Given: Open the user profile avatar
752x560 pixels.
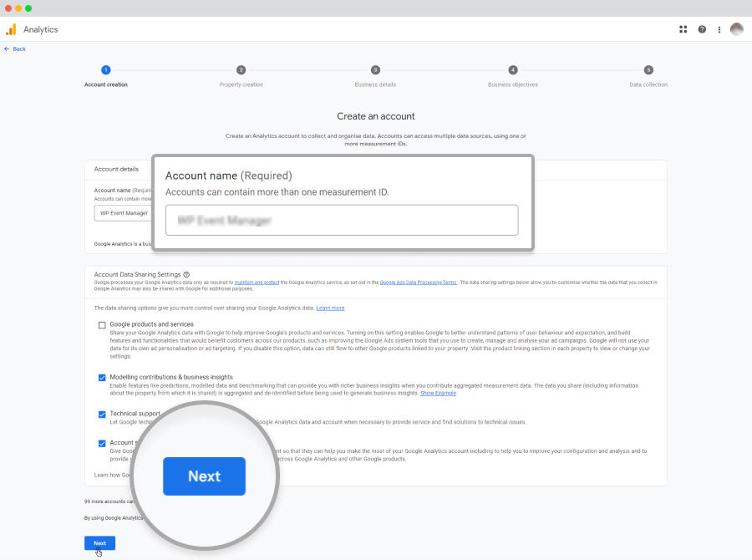Looking at the screenshot, I should [x=737, y=29].
